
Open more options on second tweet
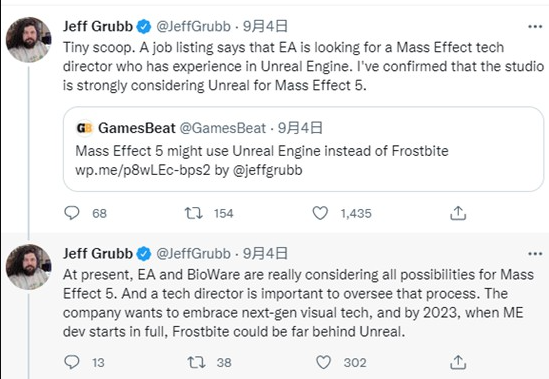coord(535,254)
